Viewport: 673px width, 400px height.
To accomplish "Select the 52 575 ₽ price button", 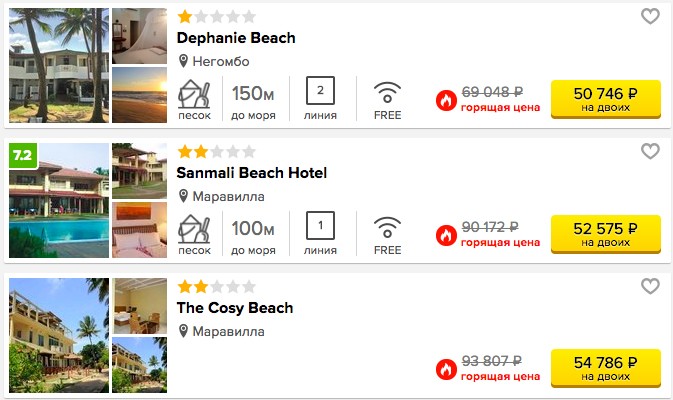I will click(606, 234).
